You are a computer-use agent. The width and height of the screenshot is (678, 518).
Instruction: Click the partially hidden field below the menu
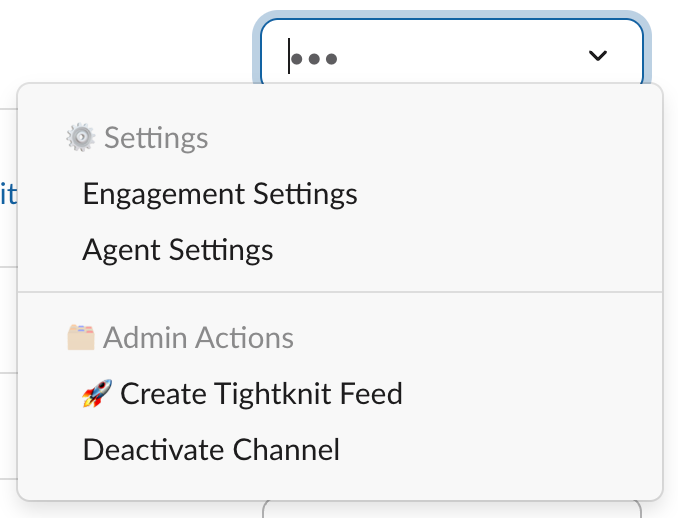pyautogui.click(x=452, y=509)
